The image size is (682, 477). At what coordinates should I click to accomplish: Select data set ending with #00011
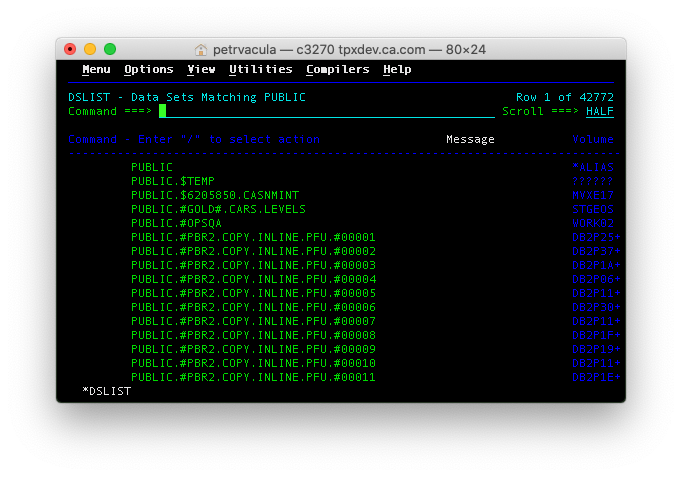click(254, 377)
